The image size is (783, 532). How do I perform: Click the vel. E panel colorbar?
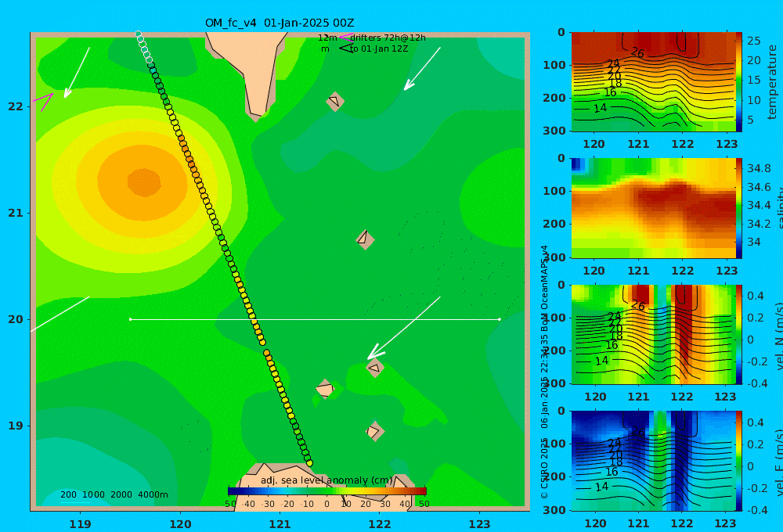[739, 461]
